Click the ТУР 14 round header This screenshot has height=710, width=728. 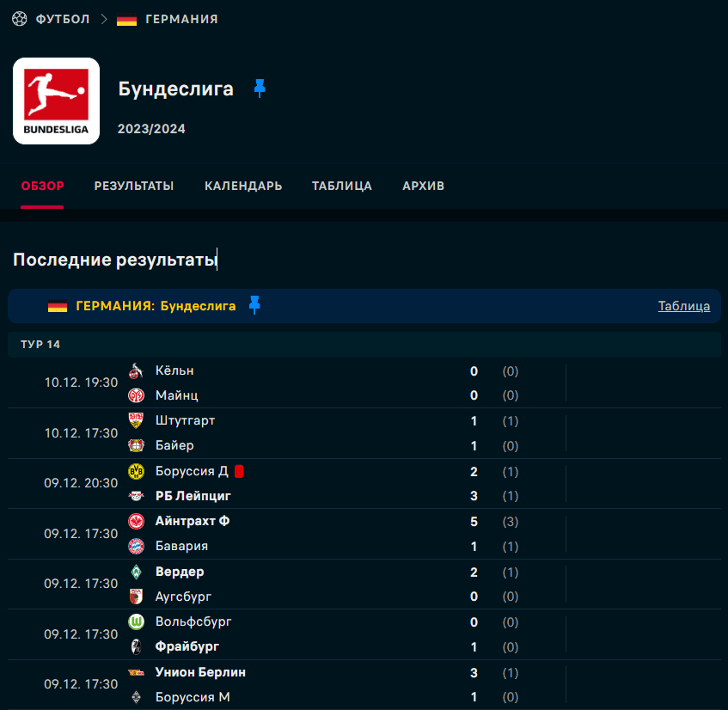[x=364, y=344]
